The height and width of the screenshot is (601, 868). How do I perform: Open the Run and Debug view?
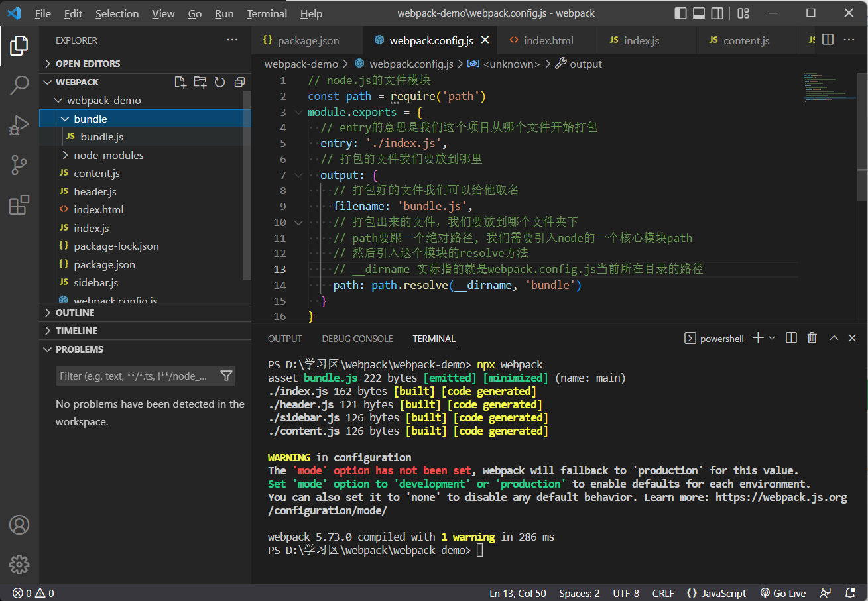click(19, 125)
